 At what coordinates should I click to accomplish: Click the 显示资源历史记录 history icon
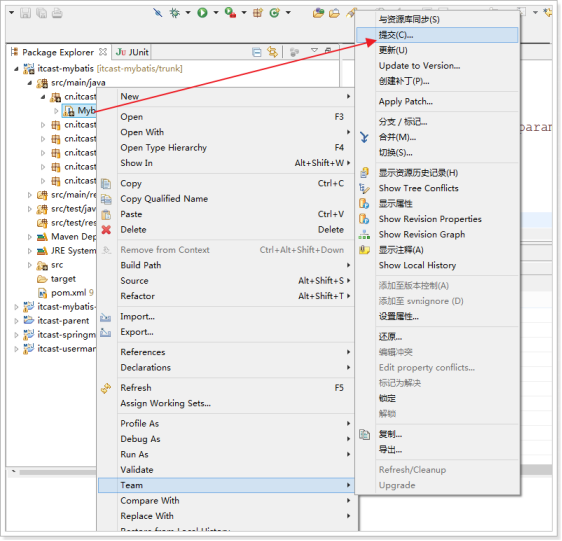click(x=365, y=173)
